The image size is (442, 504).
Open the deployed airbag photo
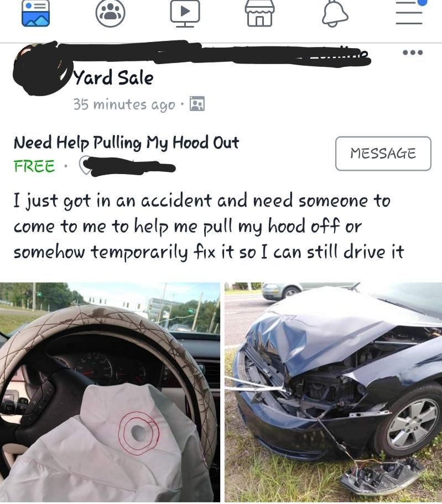tap(110, 392)
